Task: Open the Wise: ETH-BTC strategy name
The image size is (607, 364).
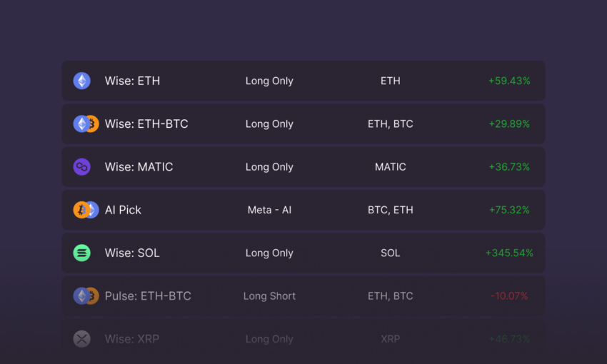Action: 146,123
